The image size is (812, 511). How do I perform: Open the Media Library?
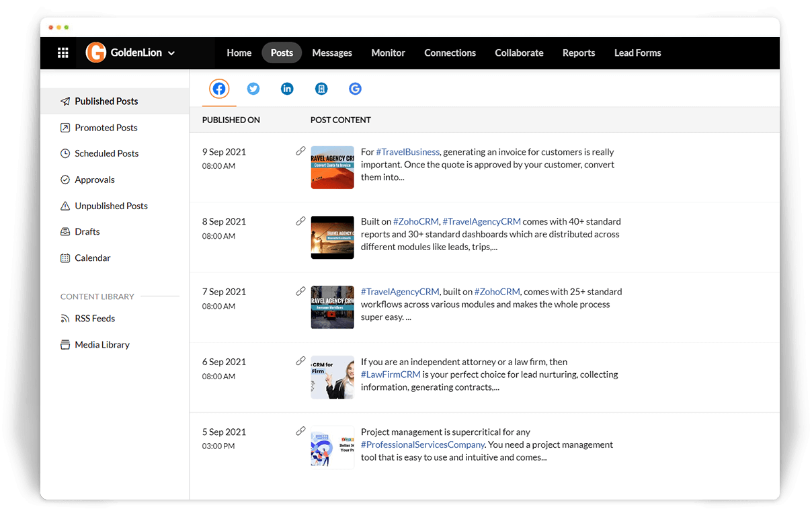pyautogui.click(x=101, y=344)
